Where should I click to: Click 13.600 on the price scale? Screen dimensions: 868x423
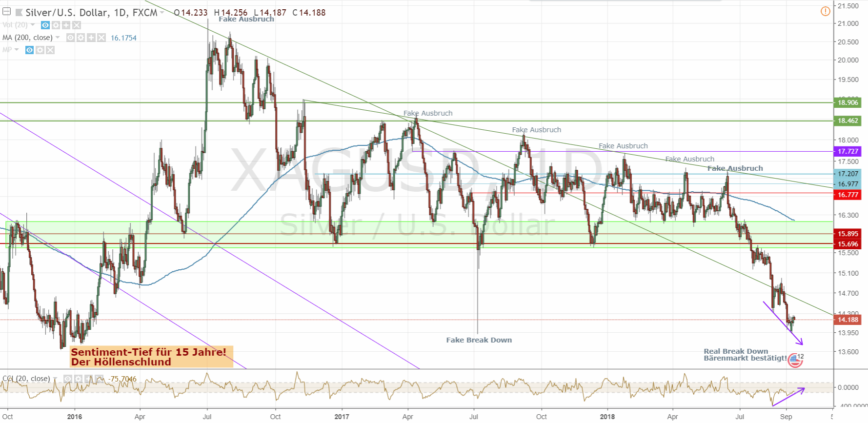848,352
